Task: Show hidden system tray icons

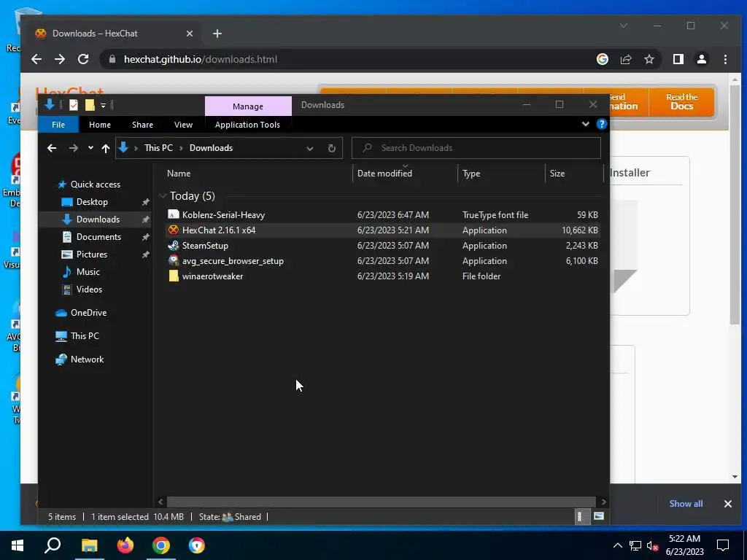Action: click(x=617, y=545)
